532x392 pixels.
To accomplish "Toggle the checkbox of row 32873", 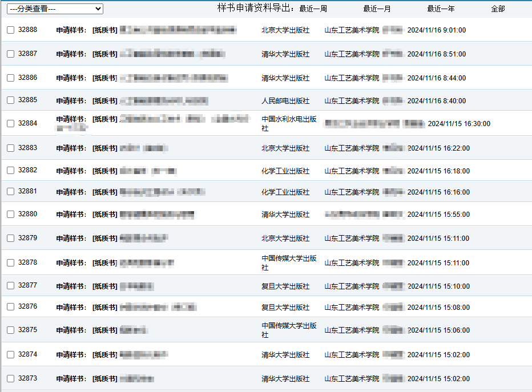I will [x=11, y=379].
